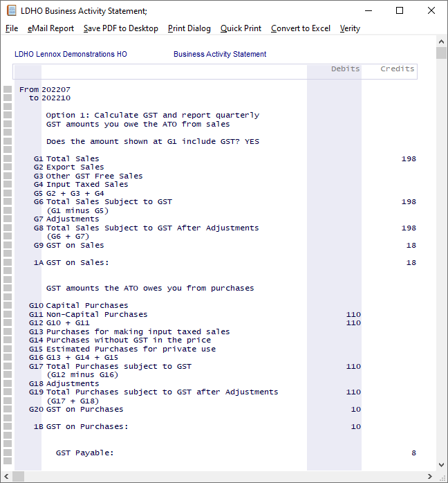Click vertical scrollbar up arrow
The width and height of the screenshot is (448, 483).
tap(441, 42)
